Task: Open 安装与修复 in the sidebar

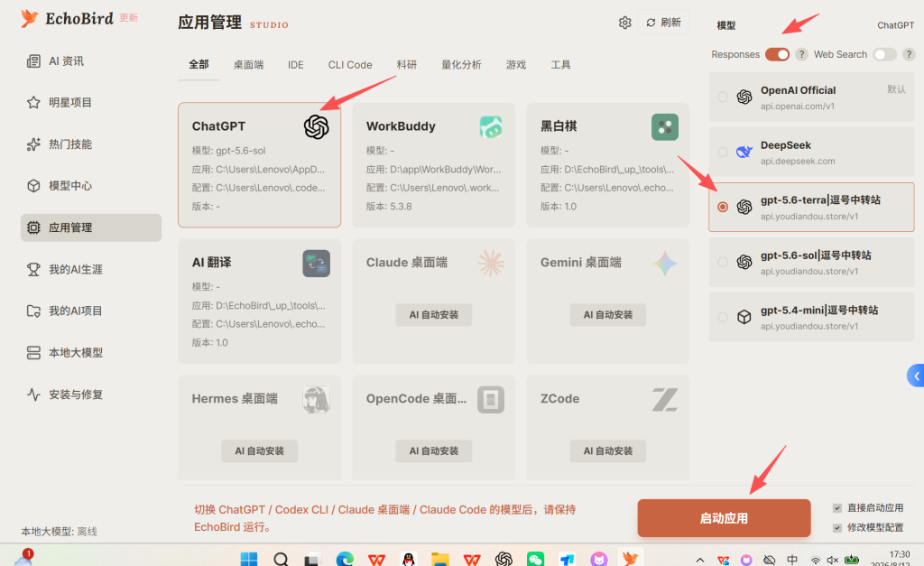Action: tap(91, 394)
